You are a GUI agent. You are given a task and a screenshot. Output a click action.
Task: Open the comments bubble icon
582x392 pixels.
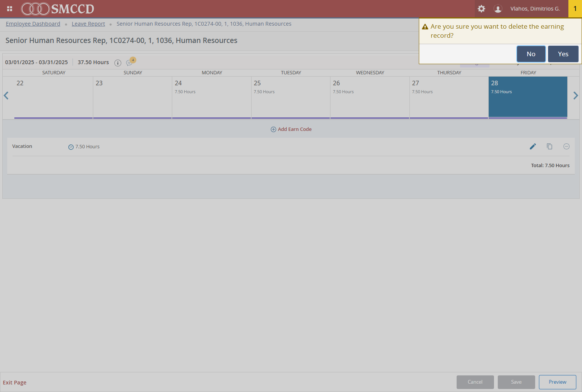coord(130,63)
